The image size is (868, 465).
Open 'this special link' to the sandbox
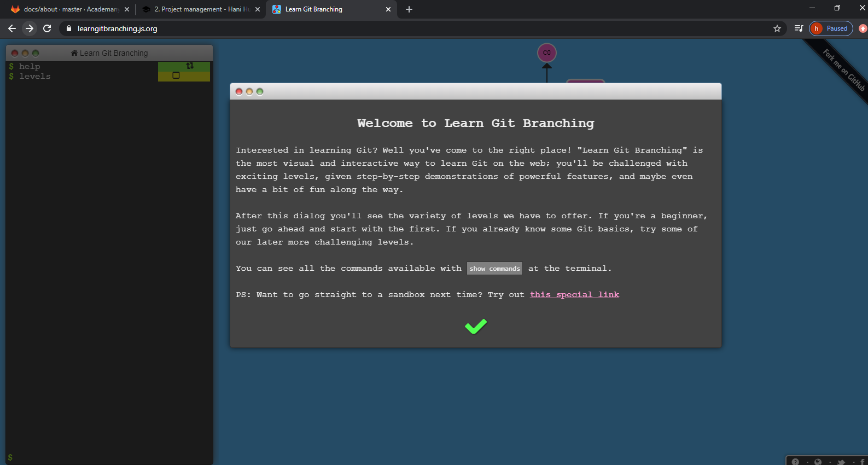574,294
